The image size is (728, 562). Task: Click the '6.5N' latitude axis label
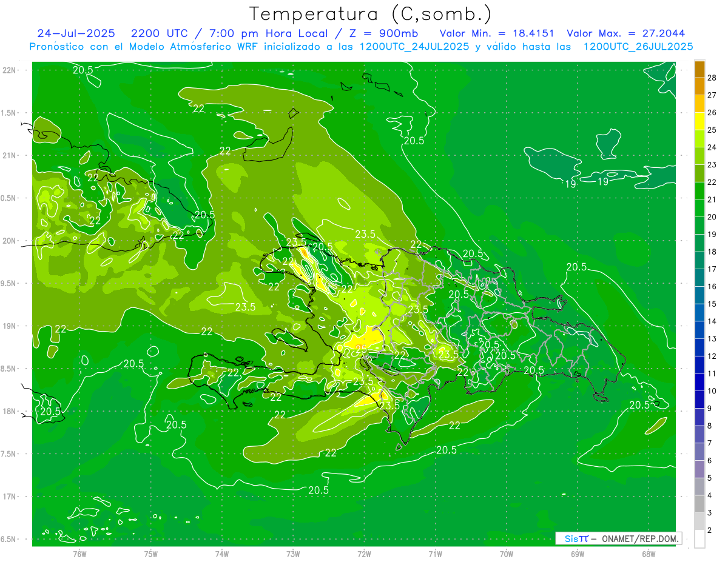tap(9, 539)
